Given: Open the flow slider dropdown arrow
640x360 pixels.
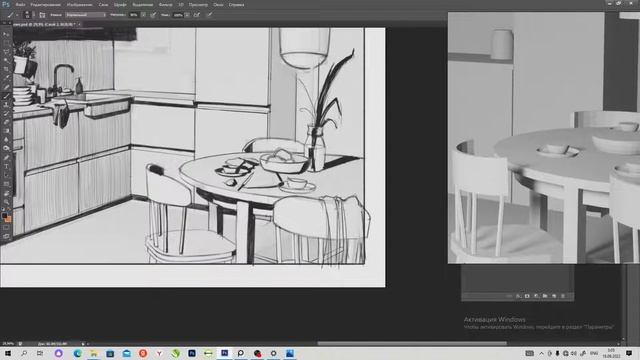Looking at the screenshot, I should (187, 15).
